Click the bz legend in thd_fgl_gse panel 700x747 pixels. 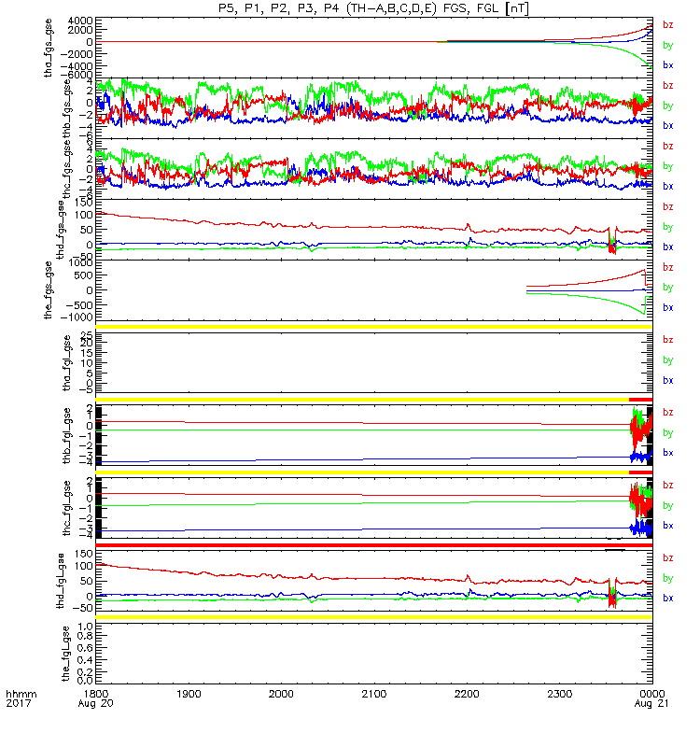tap(668, 557)
